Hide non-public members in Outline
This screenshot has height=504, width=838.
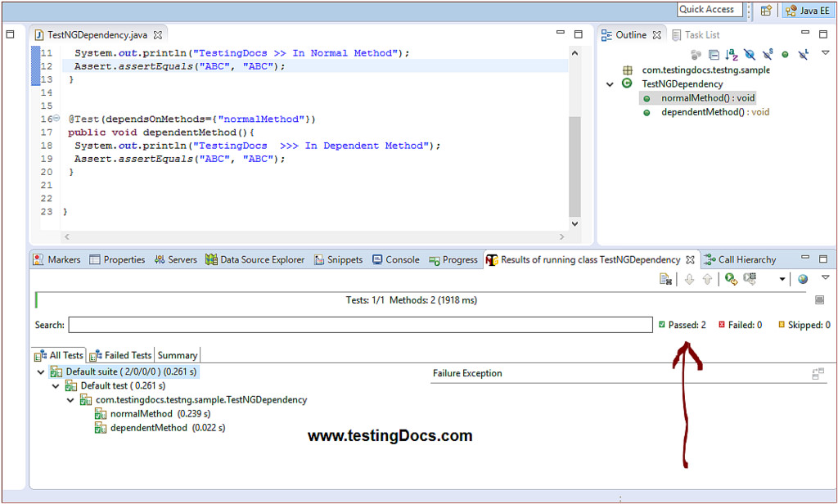click(785, 54)
